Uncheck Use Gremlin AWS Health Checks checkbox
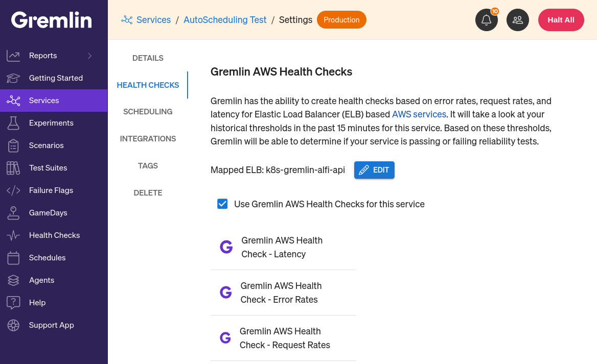 click(x=222, y=204)
